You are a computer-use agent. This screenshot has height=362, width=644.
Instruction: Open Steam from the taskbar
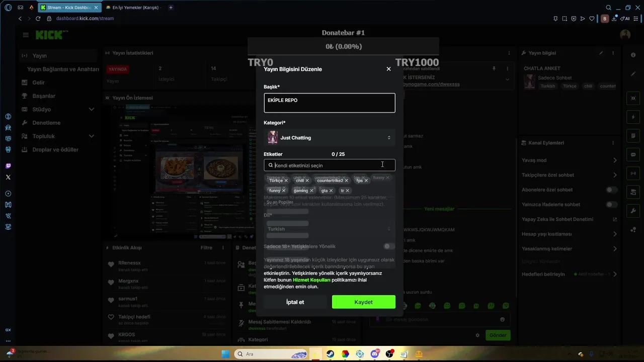click(x=330, y=354)
